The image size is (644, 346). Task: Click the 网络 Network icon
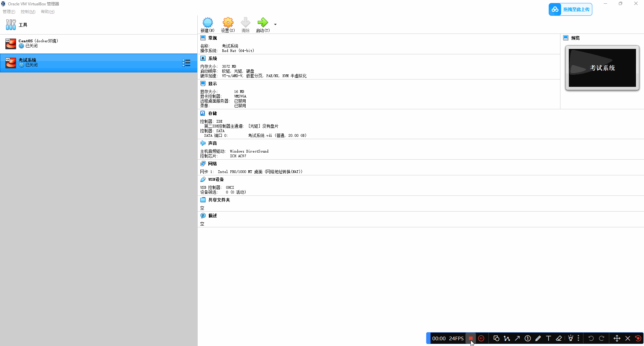[x=203, y=164]
